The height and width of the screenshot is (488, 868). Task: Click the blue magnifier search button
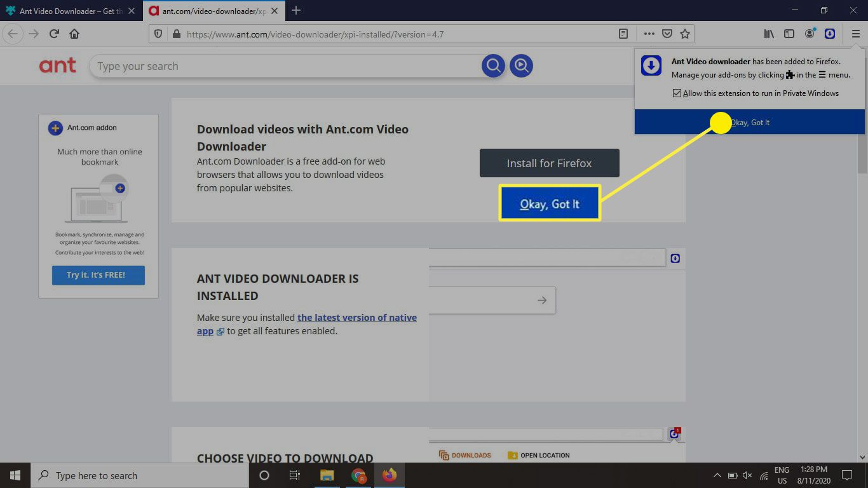[493, 65]
